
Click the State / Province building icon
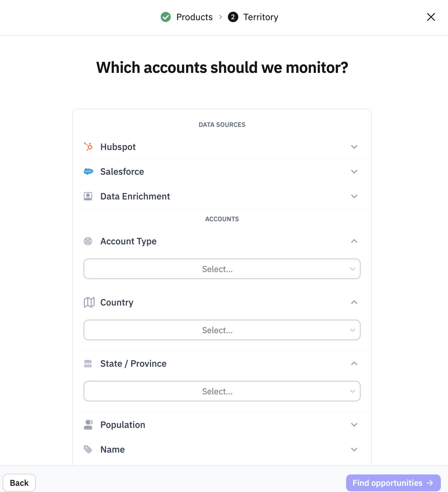[x=88, y=363]
